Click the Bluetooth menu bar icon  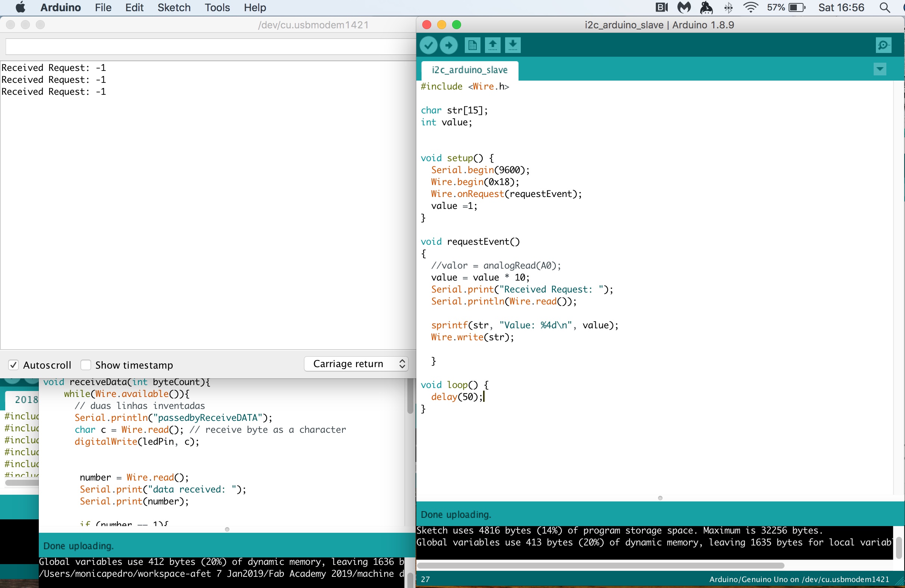(728, 7)
